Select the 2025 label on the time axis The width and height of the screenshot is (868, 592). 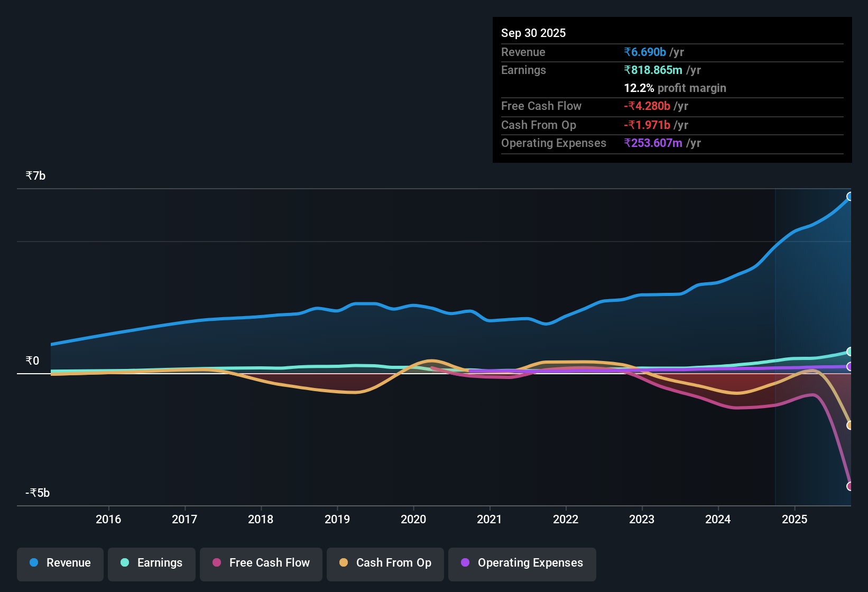pyautogui.click(x=796, y=520)
